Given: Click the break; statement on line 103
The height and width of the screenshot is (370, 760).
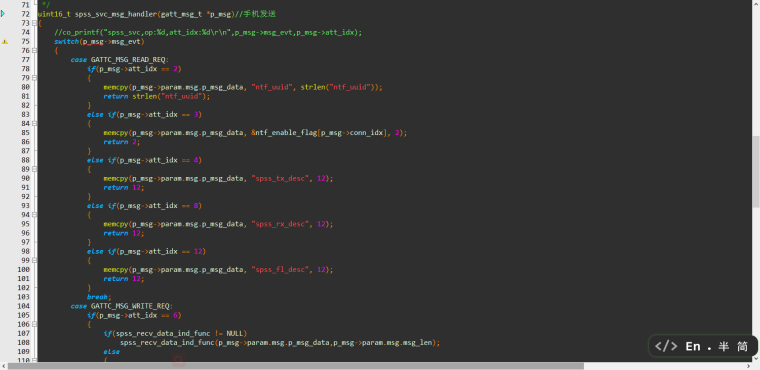Looking at the screenshot, I should pos(99,297).
